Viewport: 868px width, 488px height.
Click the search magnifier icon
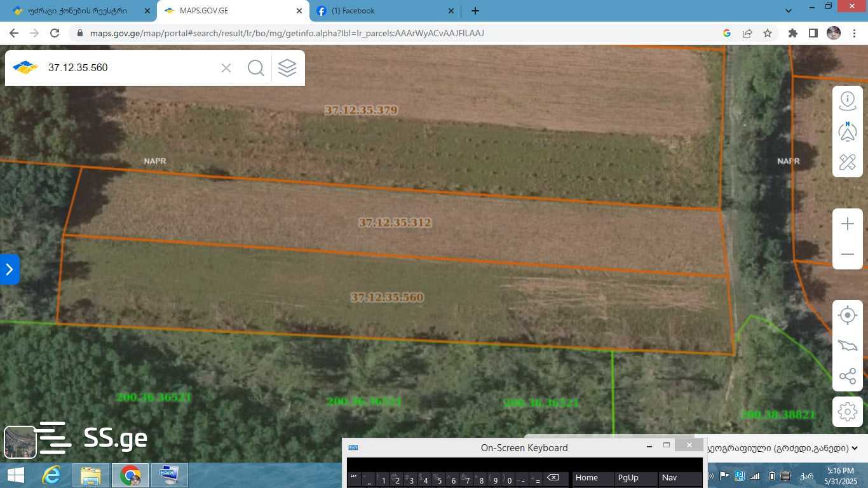256,68
